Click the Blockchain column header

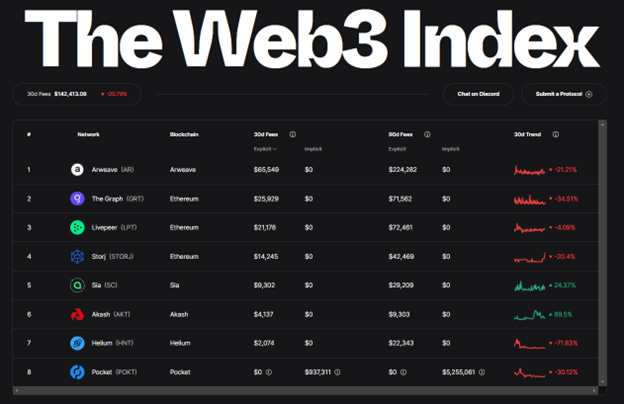pyautogui.click(x=184, y=135)
